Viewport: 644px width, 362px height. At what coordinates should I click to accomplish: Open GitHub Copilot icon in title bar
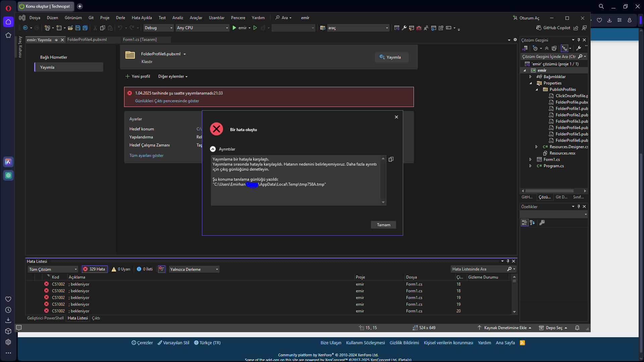tap(539, 28)
